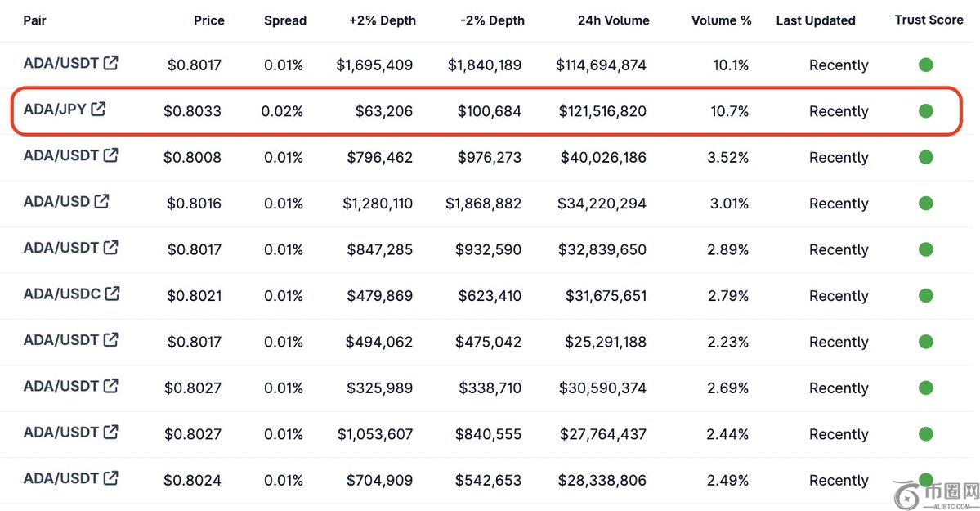Open external link icon of ADA/USDT at $0.8008

pyautogui.click(x=111, y=155)
